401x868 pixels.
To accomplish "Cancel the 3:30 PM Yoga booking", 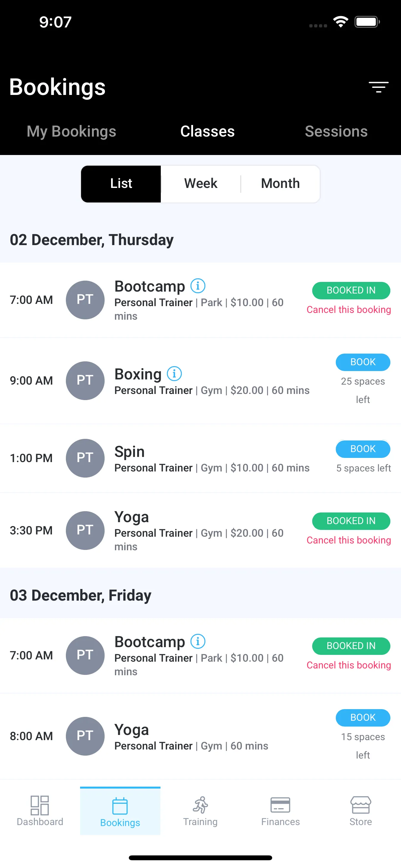I will (x=349, y=540).
